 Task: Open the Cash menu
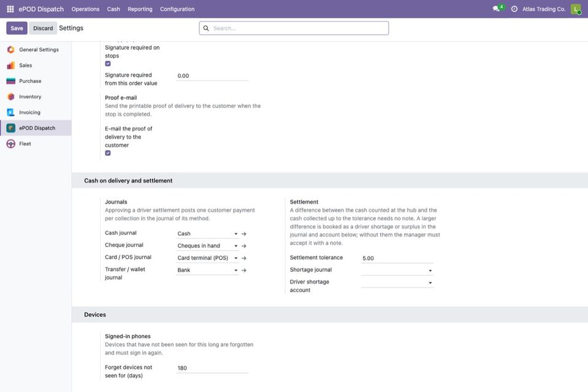coord(113,9)
